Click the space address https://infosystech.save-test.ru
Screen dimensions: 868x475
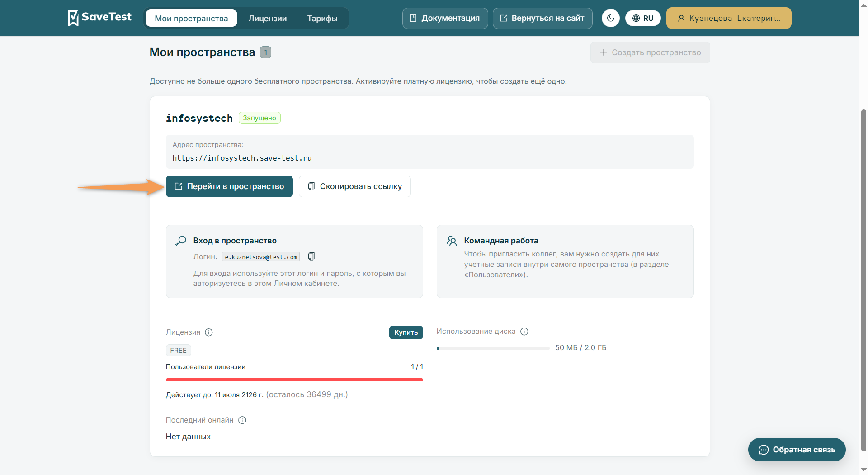[242, 158]
